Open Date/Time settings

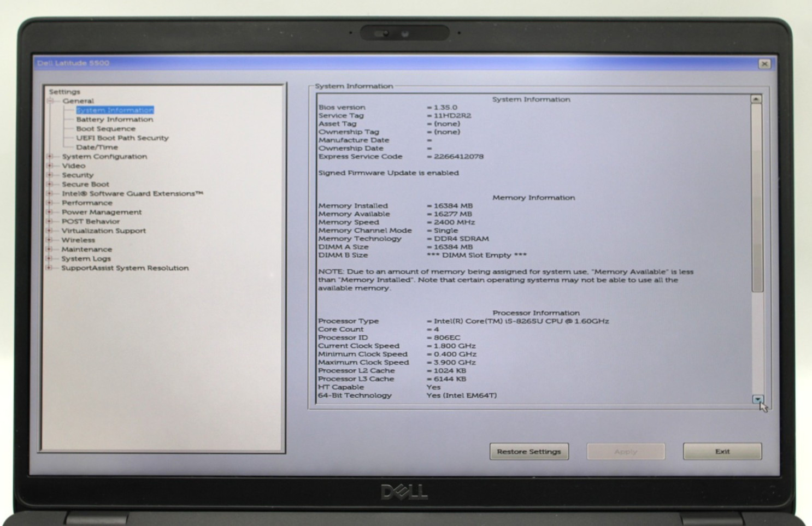[x=97, y=147]
